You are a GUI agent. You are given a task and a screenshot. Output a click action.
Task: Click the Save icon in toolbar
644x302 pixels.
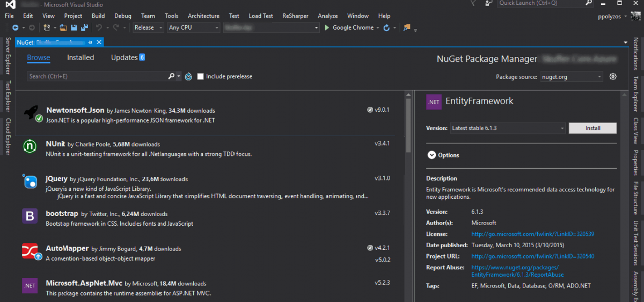(x=74, y=27)
